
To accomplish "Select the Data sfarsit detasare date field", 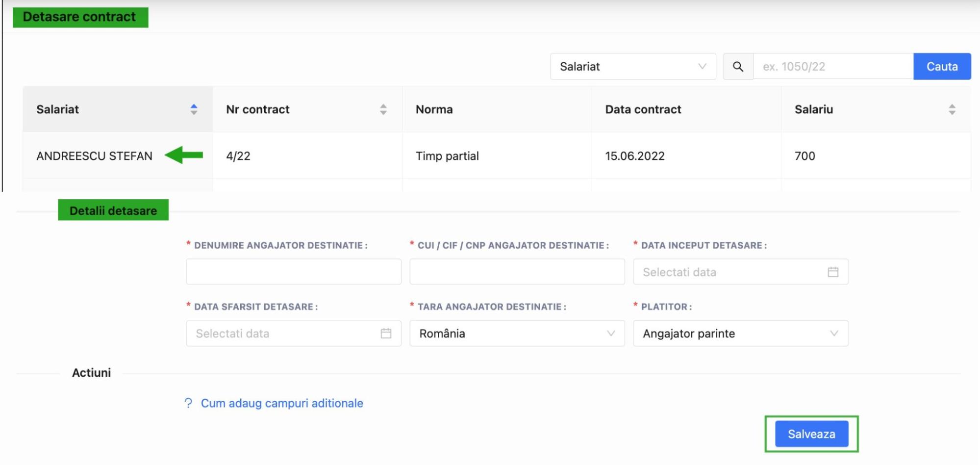I will [x=294, y=334].
